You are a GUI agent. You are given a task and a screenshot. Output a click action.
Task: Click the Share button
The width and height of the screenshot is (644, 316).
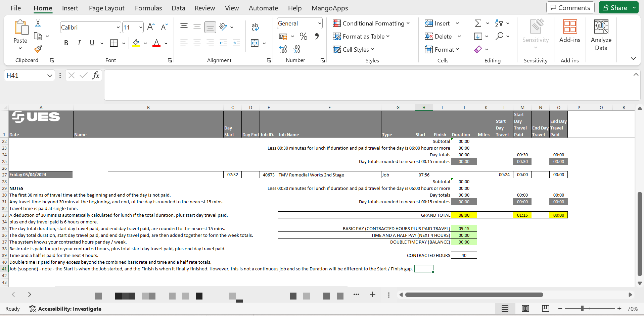coord(615,7)
